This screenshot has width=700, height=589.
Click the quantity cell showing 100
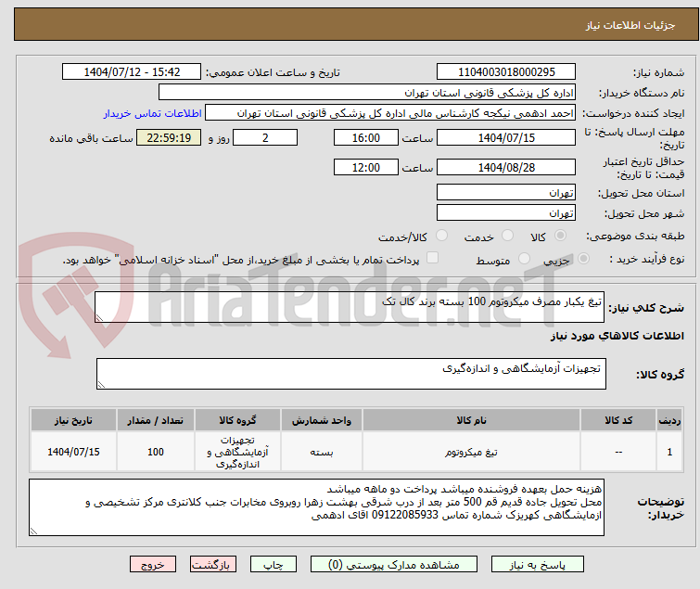156,452
